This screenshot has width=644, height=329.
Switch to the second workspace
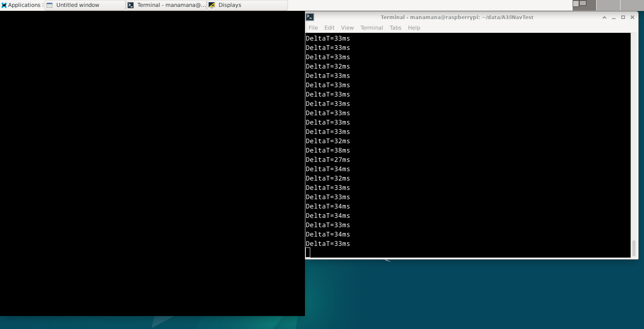pos(608,5)
